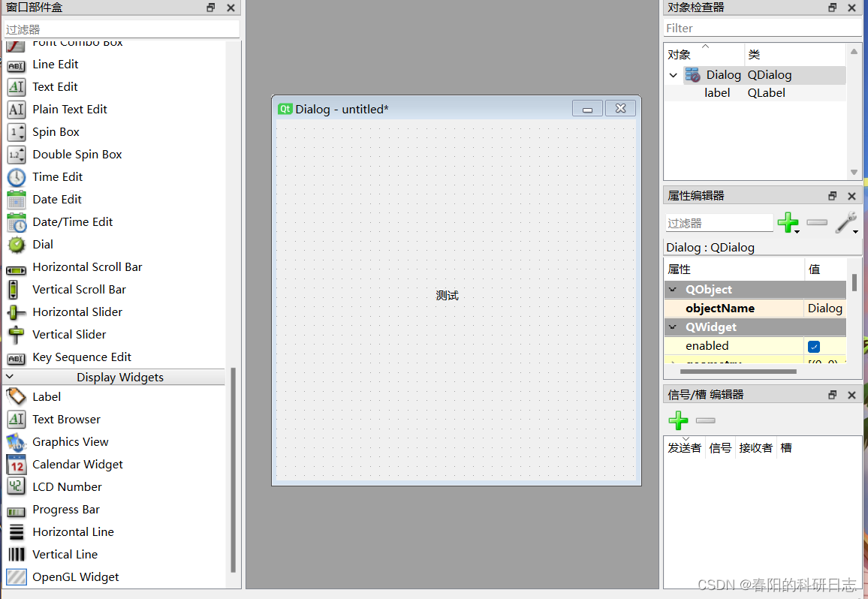The height and width of the screenshot is (599, 868).
Task: Select the label QLabel in the object inspector
Action: (x=717, y=92)
